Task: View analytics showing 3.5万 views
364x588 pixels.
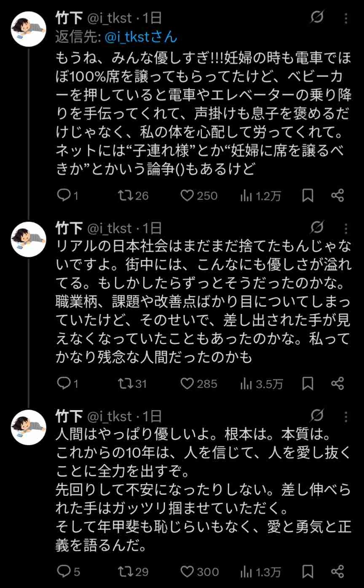Action: pos(246,384)
